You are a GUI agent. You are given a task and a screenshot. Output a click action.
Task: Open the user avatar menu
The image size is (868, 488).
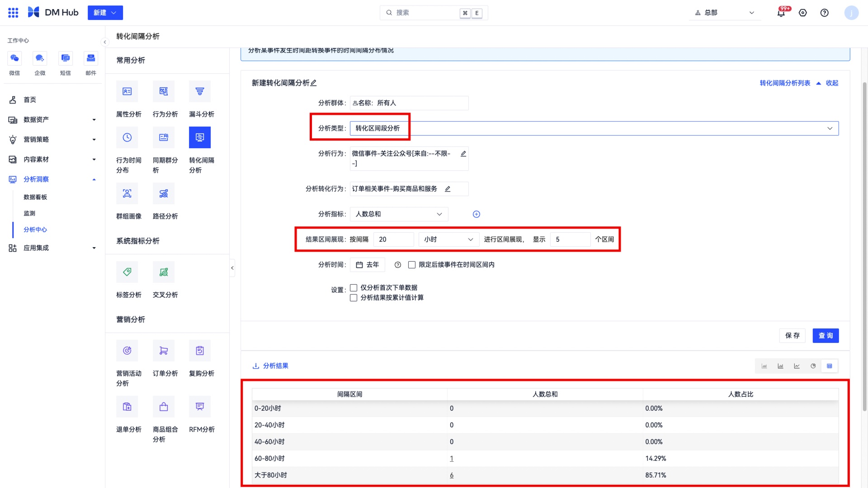(851, 13)
